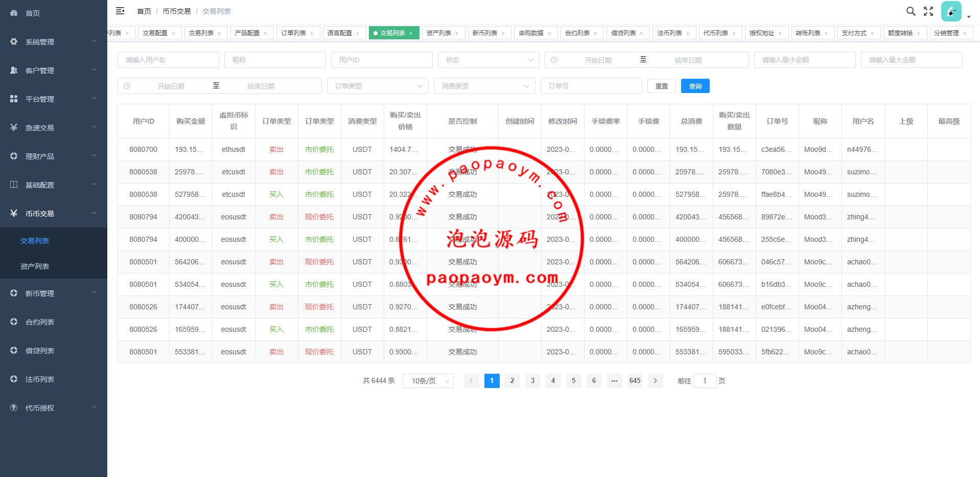This screenshot has width=980, height=477.
Task: Close the 订单列表 tab
Action: [x=312, y=33]
